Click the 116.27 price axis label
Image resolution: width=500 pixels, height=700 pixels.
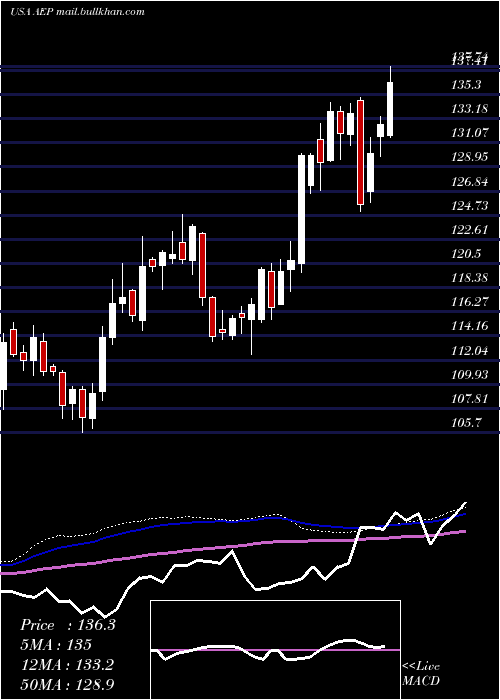470,302
